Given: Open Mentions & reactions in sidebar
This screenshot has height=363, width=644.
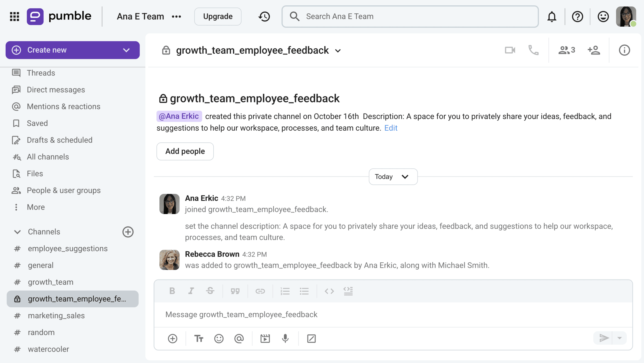Looking at the screenshot, I should pyautogui.click(x=63, y=107).
